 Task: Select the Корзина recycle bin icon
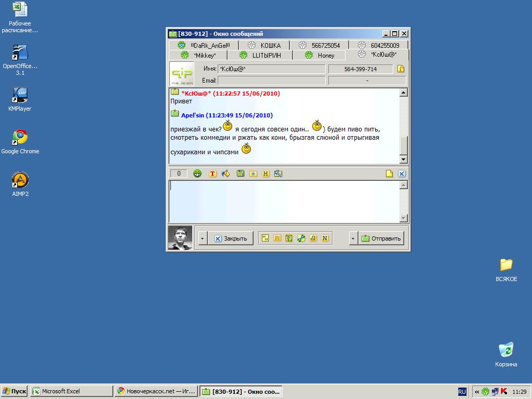[x=506, y=355]
